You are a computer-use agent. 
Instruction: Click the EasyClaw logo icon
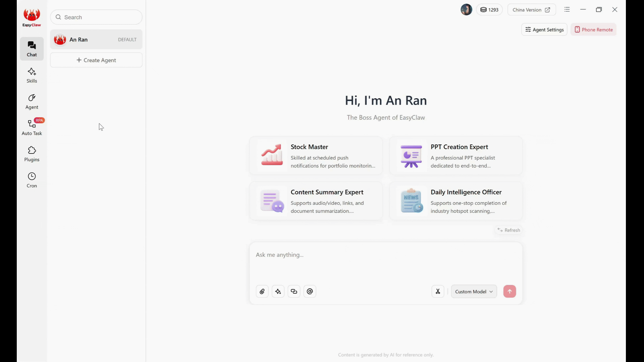[x=32, y=18]
